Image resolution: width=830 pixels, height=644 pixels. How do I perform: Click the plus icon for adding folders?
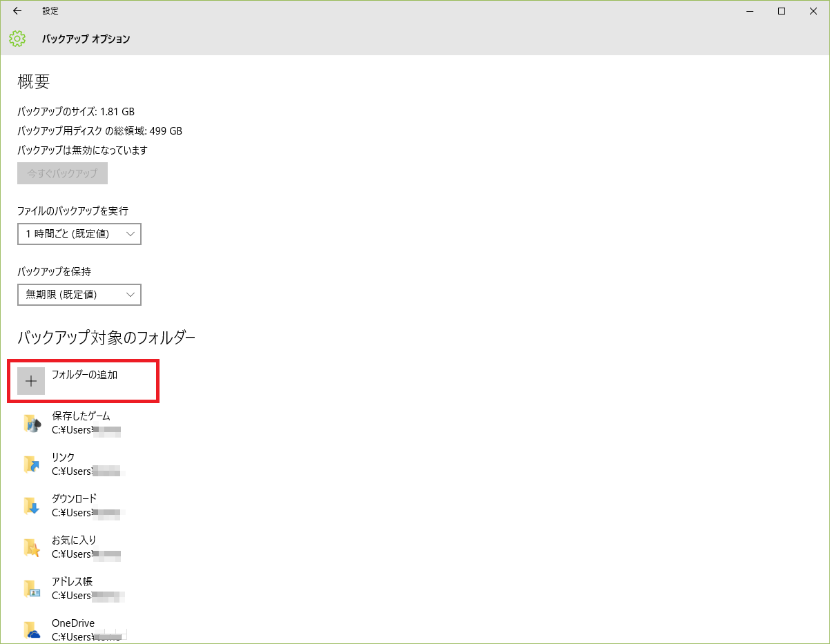tap(31, 380)
